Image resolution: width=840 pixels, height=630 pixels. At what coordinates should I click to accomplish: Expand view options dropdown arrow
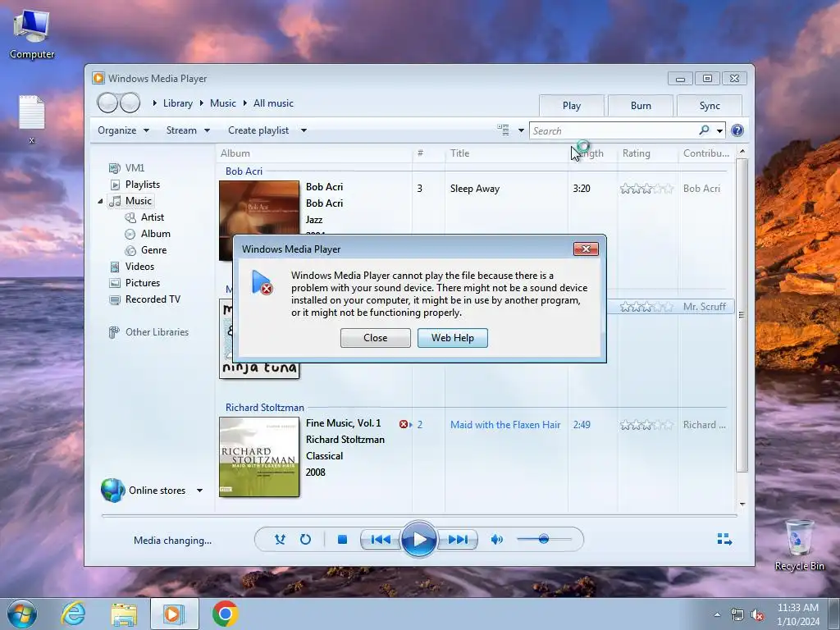tap(521, 130)
